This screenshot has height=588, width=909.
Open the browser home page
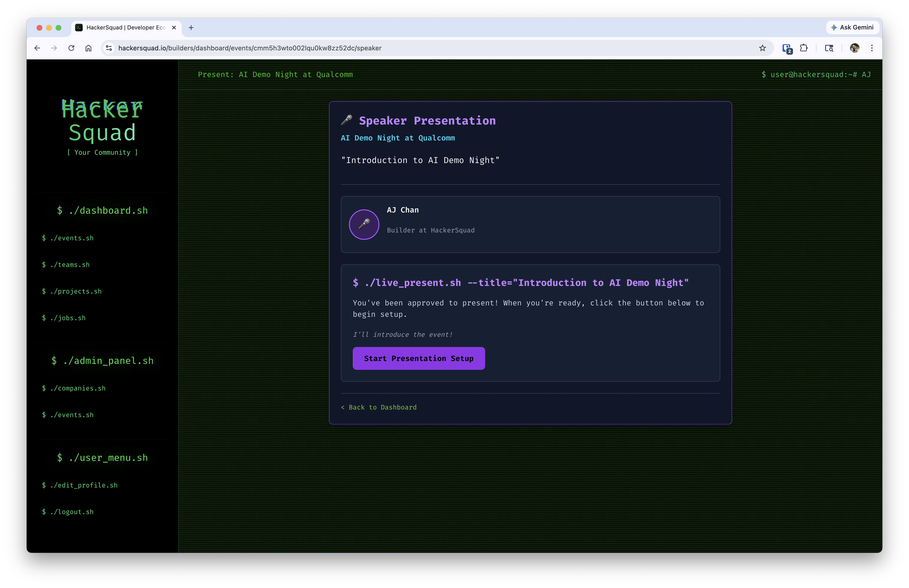tap(89, 48)
